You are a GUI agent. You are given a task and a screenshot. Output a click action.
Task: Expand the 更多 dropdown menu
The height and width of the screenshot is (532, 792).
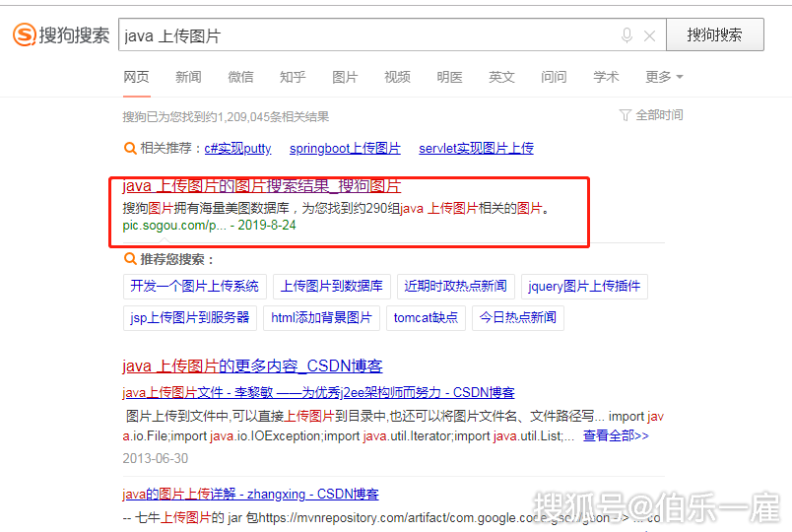pos(664,77)
